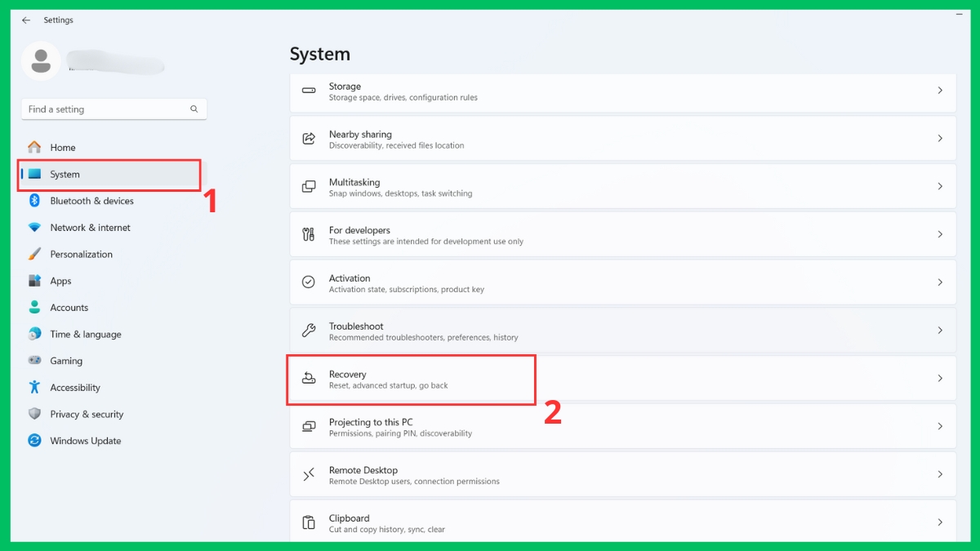Image resolution: width=980 pixels, height=551 pixels.
Task: Click the Bluetooth icon in sidebar
Action: [34, 201]
